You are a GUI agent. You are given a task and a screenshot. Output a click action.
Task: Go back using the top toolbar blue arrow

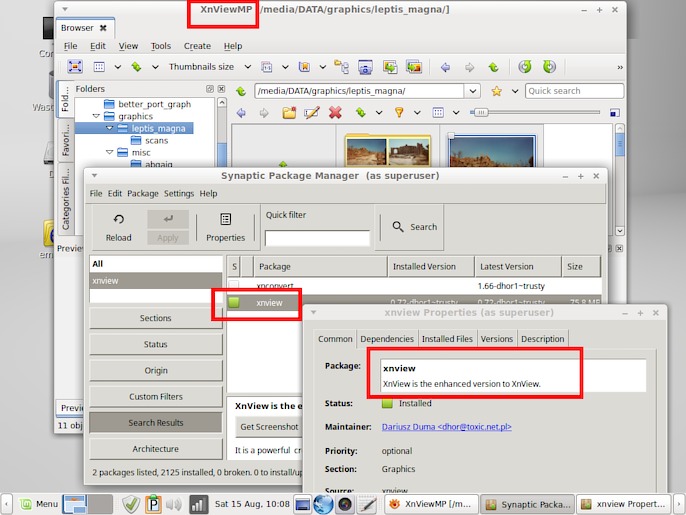click(445, 67)
